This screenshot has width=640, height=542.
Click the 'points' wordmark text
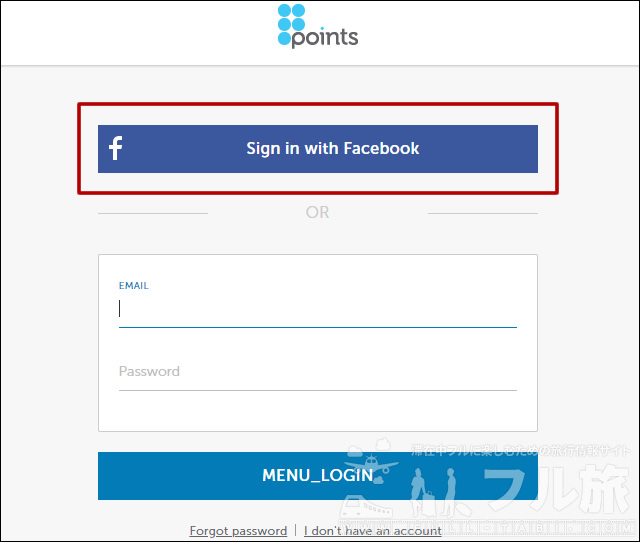pyautogui.click(x=325, y=38)
